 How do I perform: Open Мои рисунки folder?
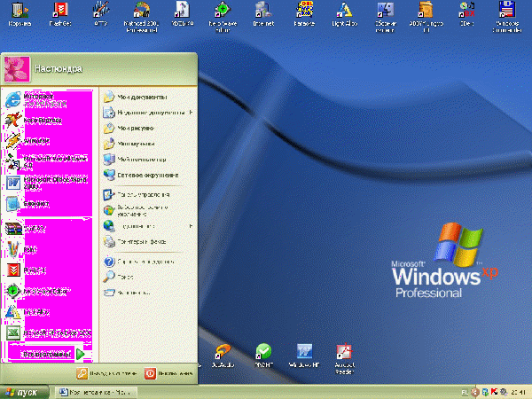click(x=148, y=128)
